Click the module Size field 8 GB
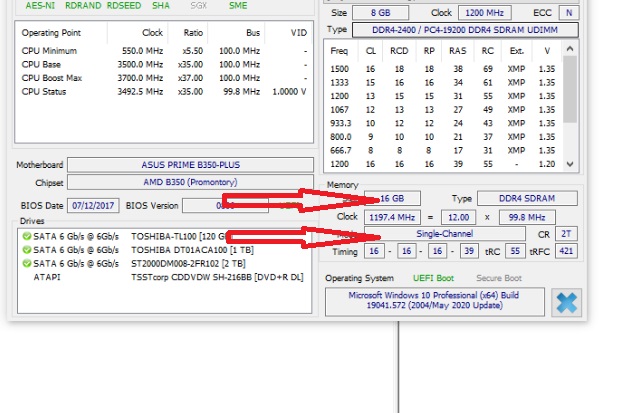 (x=380, y=13)
